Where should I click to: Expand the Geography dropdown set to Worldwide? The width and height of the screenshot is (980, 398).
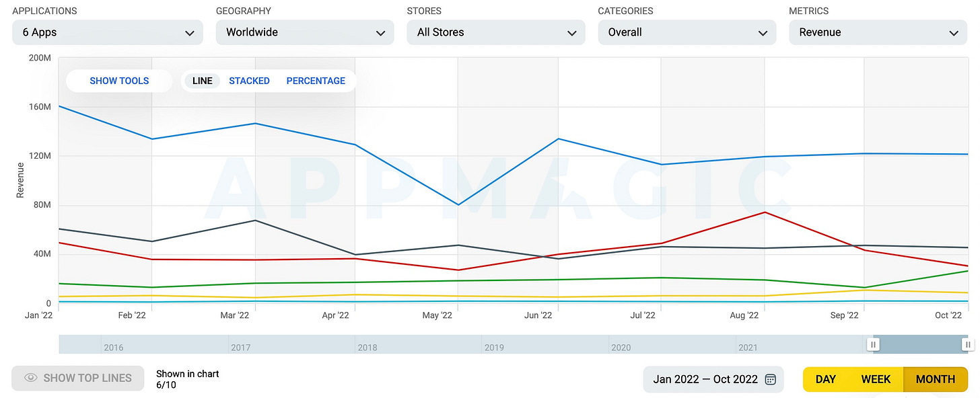305,32
